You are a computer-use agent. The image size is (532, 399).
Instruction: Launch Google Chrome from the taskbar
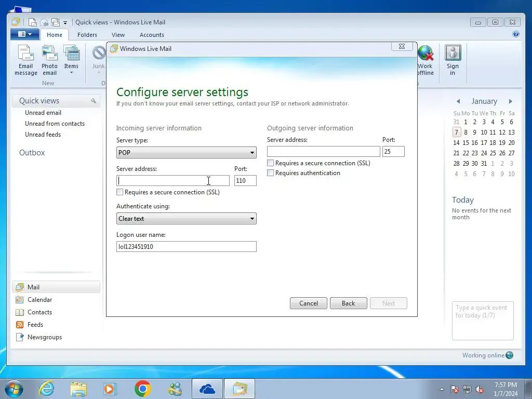[x=142, y=389]
